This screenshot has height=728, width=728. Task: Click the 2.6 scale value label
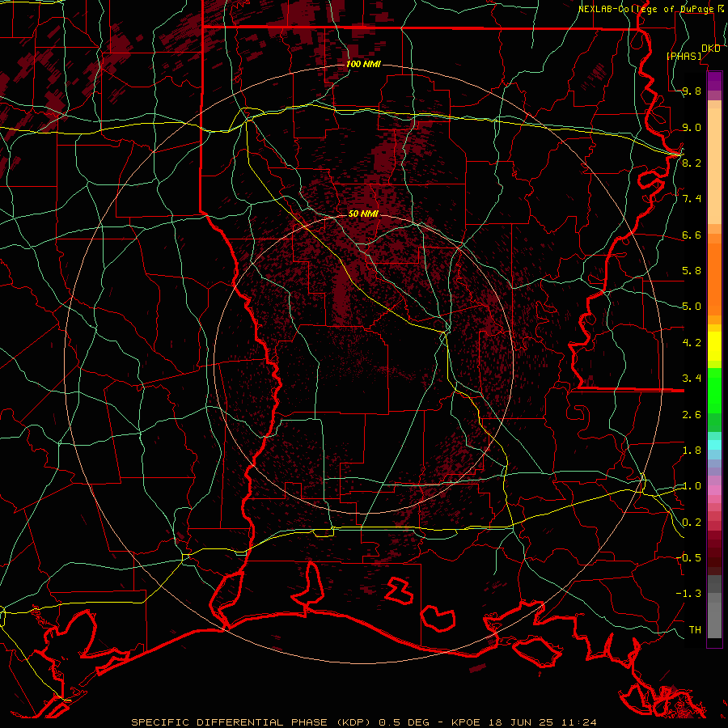[692, 415]
